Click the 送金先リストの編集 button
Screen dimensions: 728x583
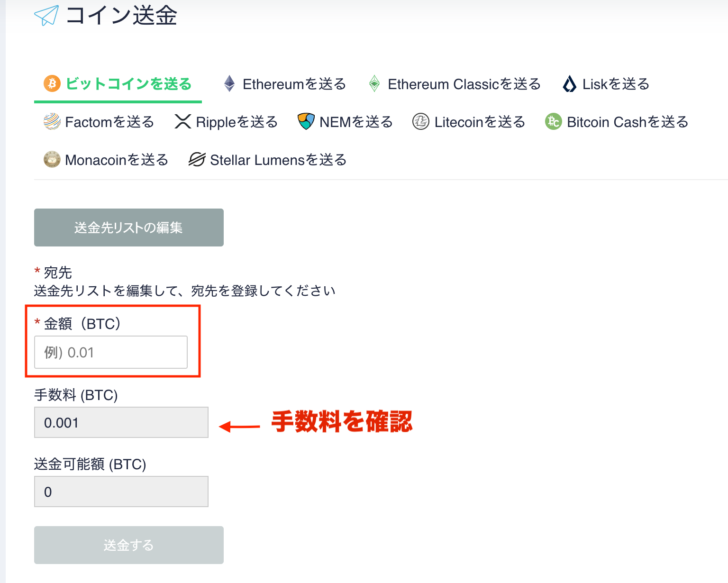128,228
